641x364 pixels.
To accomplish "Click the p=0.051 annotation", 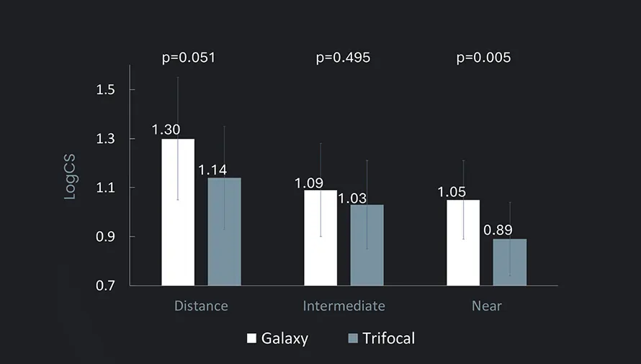I will click(x=189, y=58).
